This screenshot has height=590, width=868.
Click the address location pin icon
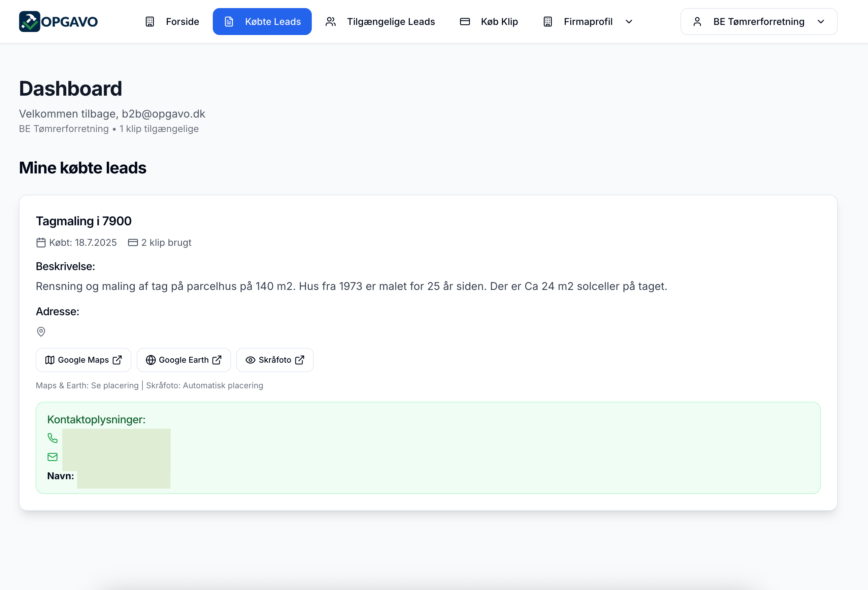(41, 331)
